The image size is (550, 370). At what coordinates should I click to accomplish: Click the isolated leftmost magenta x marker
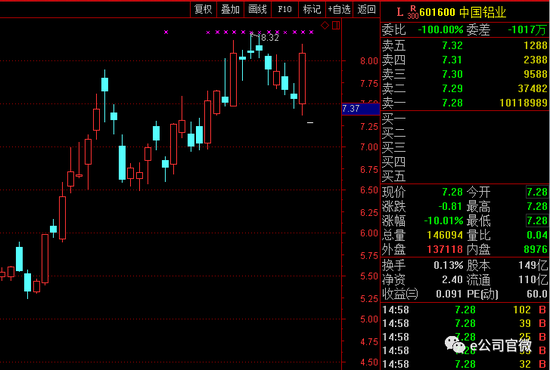point(166,32)
